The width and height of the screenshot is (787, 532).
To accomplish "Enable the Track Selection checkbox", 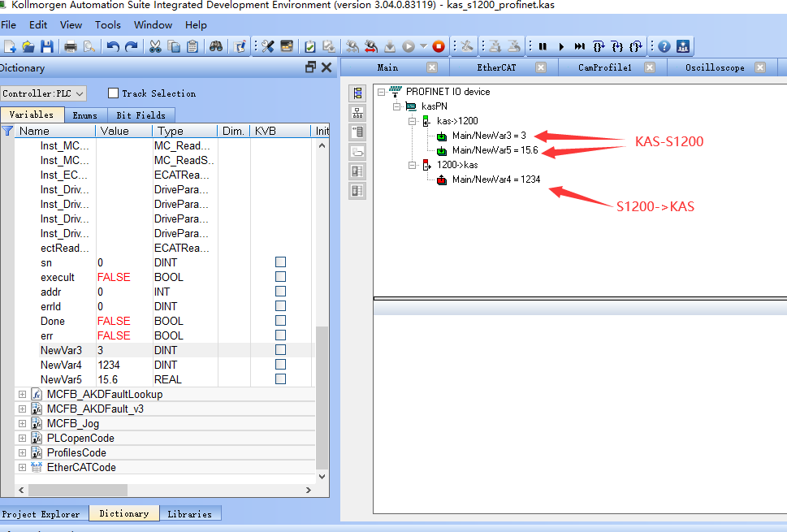I will [114, 93].
